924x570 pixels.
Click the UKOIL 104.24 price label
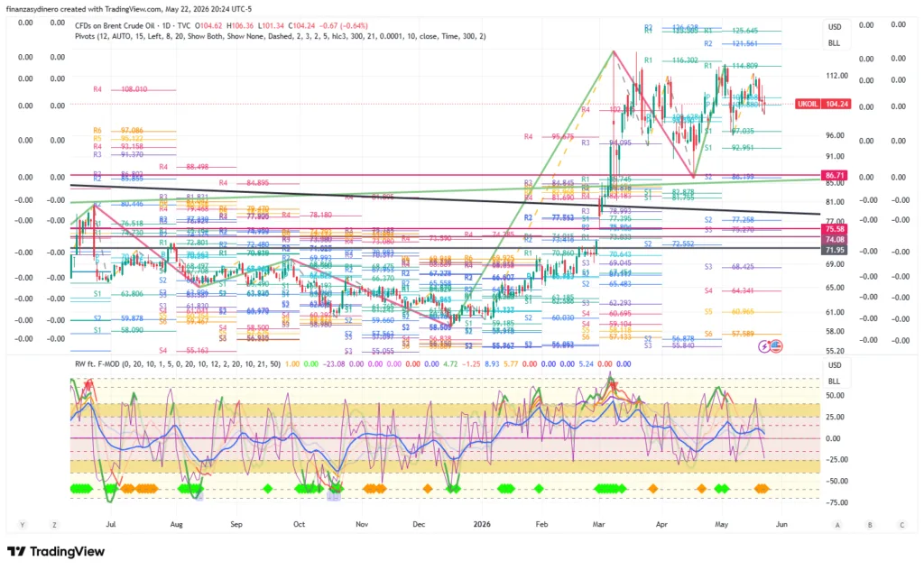pyautogui.click(x=823, y=104)
